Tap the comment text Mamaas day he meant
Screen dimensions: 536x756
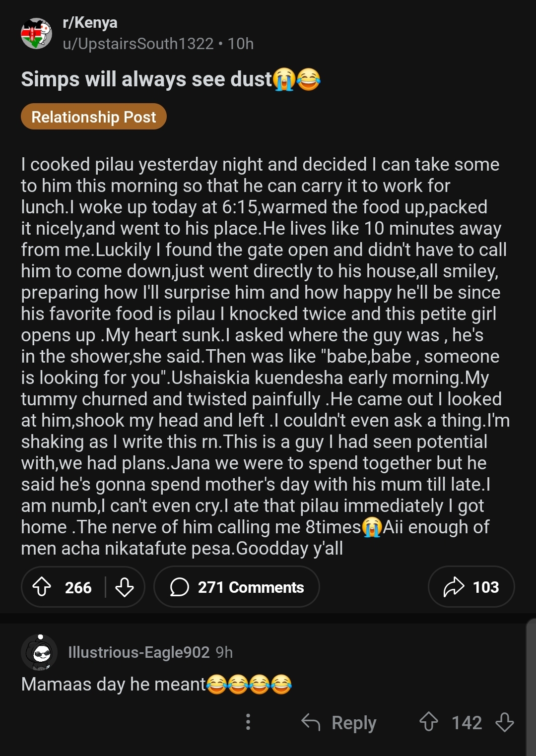[113, 685]
